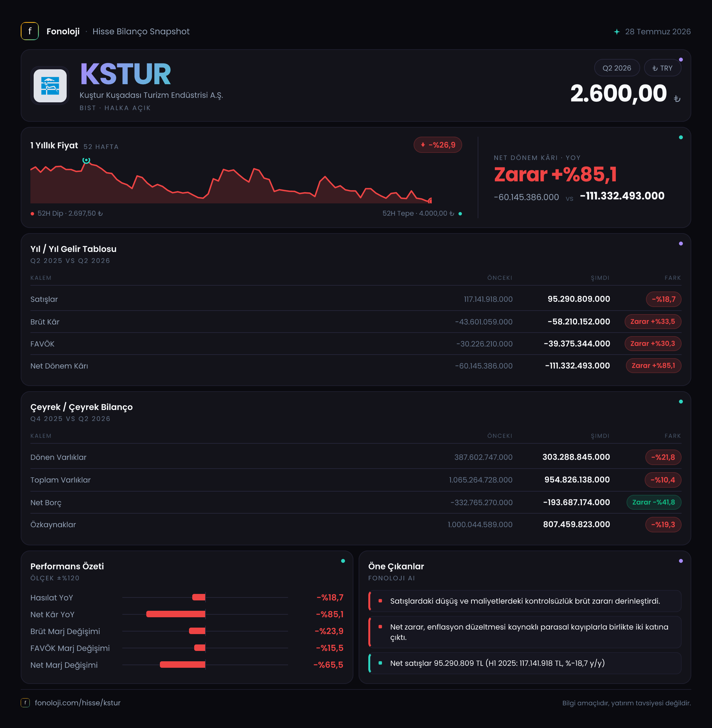Open the KSTUR company logo thumbnail
Screen dimensions: 712x728
[50, 86]
